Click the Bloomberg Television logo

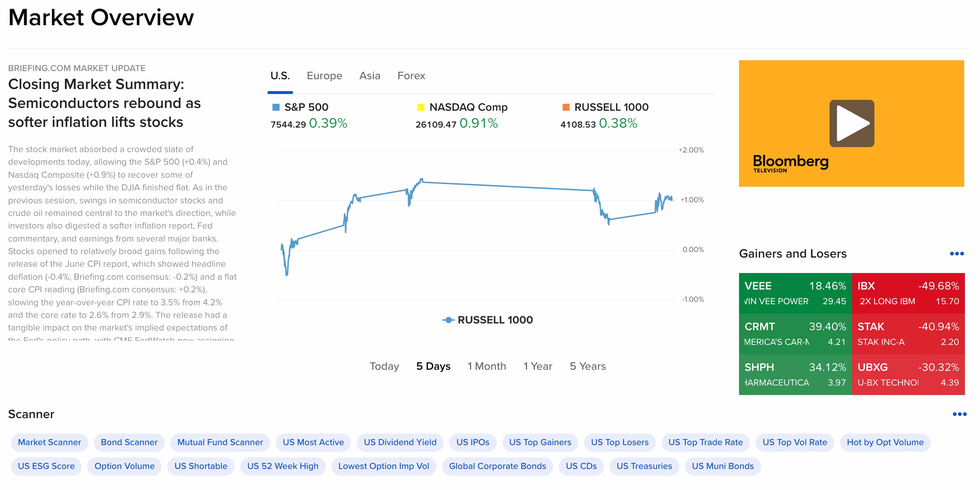791,163
